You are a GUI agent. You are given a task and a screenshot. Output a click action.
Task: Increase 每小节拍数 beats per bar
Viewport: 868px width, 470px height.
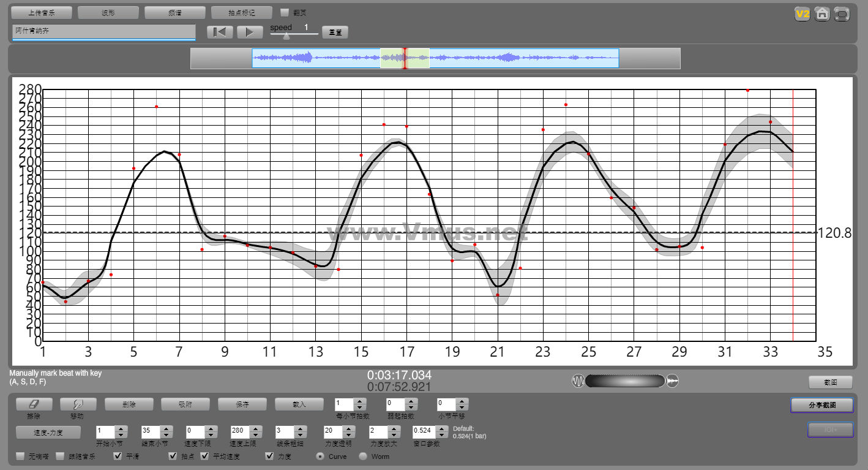[360, 401]
